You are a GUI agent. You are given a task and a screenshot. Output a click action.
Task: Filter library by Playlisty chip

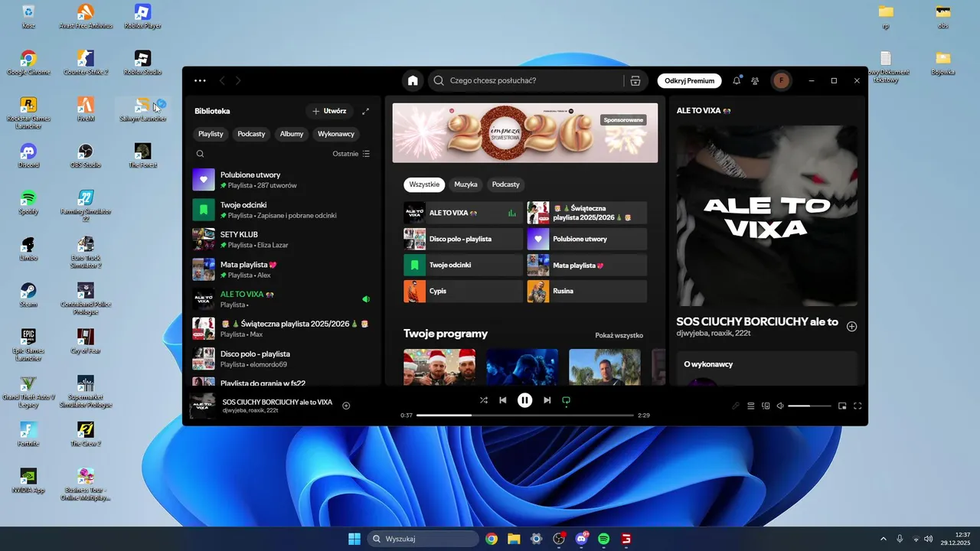click(x=211, y=134)
